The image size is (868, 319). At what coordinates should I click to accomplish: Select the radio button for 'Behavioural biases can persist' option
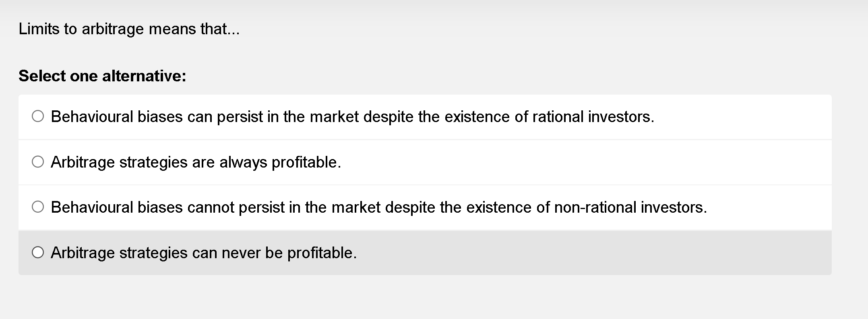coord(38,116)
